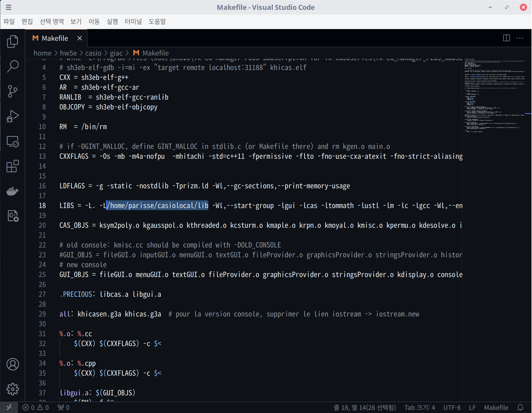
Task: Open the Run and Debug view
Action: coord(12,116)
